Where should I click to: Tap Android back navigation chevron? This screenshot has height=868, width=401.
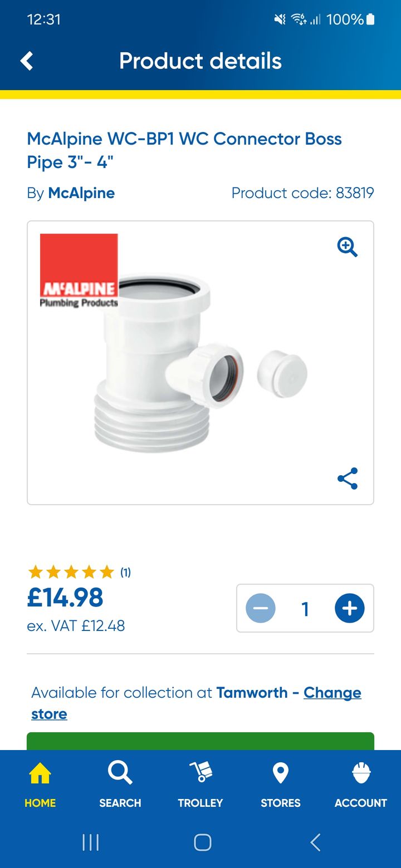coord(315,842)
